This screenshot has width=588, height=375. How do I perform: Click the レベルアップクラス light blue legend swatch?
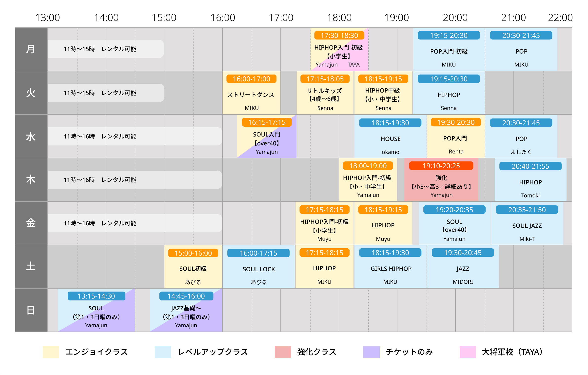pos(163,352)
